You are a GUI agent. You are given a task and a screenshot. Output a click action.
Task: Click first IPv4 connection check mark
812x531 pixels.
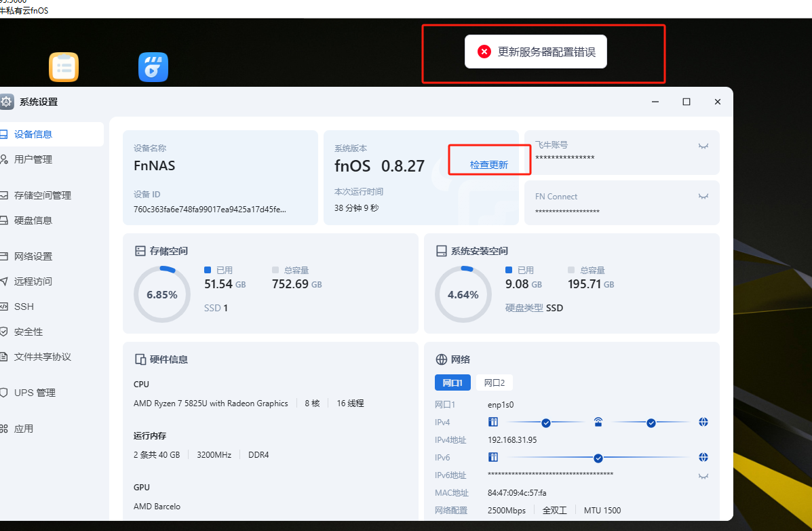coord(546,423)
